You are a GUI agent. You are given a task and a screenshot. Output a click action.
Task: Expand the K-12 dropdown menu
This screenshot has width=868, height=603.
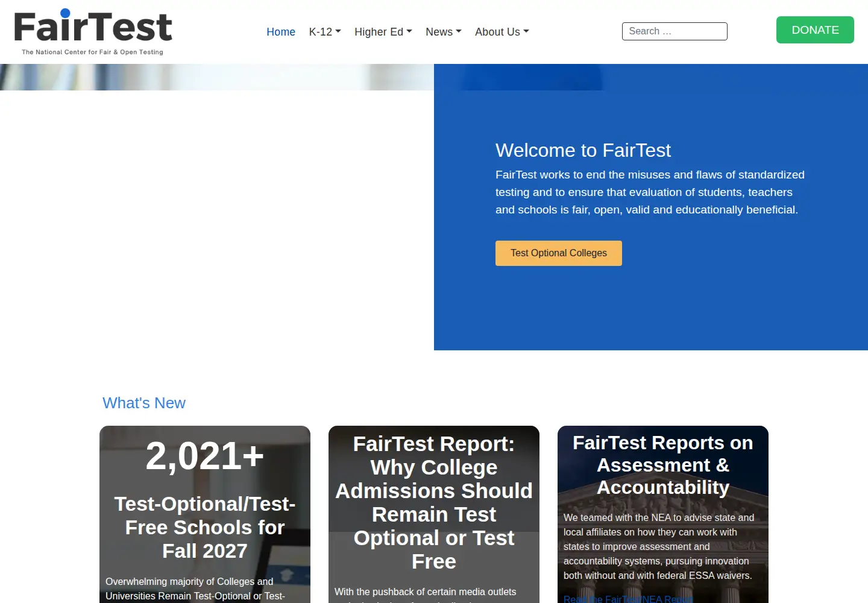325,32
